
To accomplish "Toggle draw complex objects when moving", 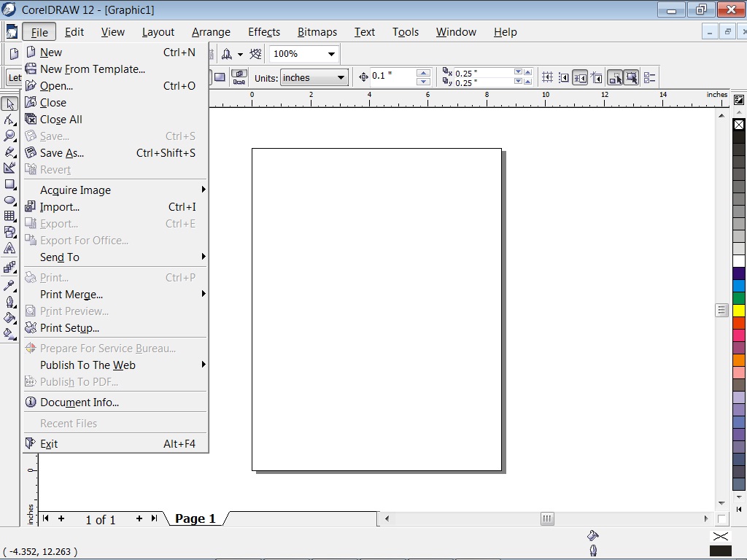I will 615,77.
